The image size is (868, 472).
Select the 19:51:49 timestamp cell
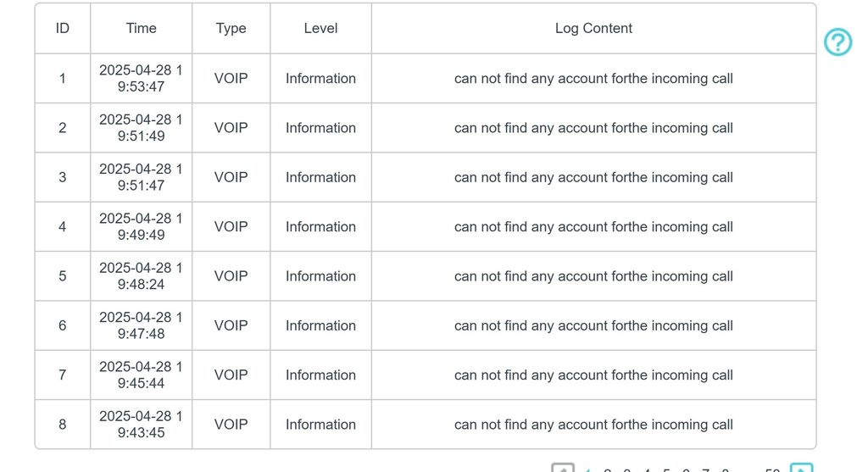pyautogui.click(x=142, y=128)
